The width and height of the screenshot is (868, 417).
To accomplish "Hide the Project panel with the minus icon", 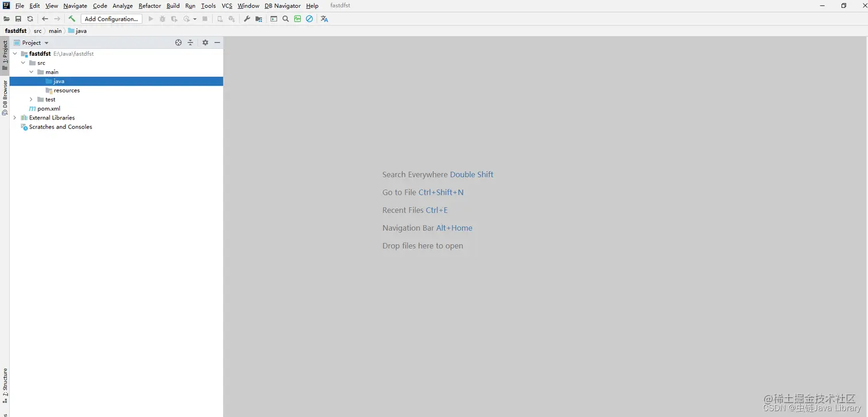I will point(218,43).
